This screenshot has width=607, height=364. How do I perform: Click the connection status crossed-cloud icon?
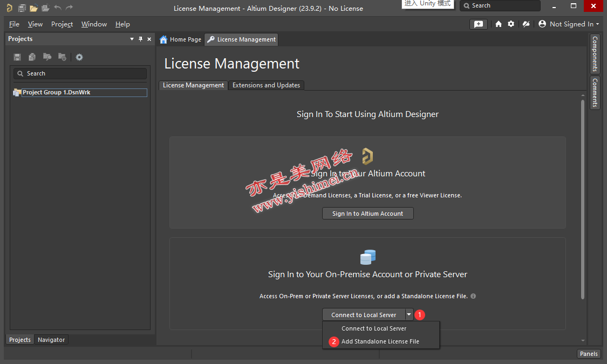(x=526, y=24)
